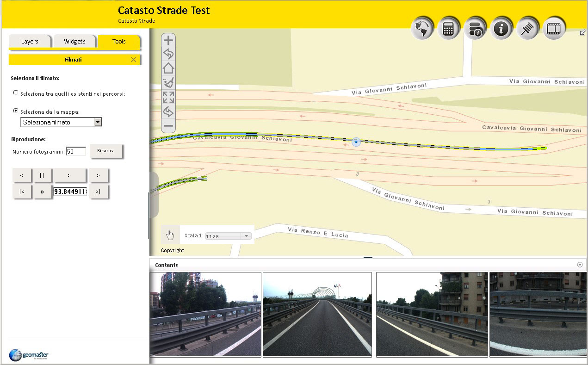Switch to the Widgets tab
Viewport: 588px width, 365px height.
tap(74, 41)
